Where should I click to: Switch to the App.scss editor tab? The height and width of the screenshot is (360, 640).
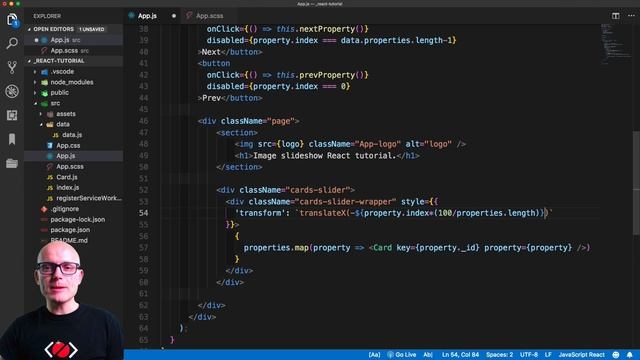click(209, 16)
